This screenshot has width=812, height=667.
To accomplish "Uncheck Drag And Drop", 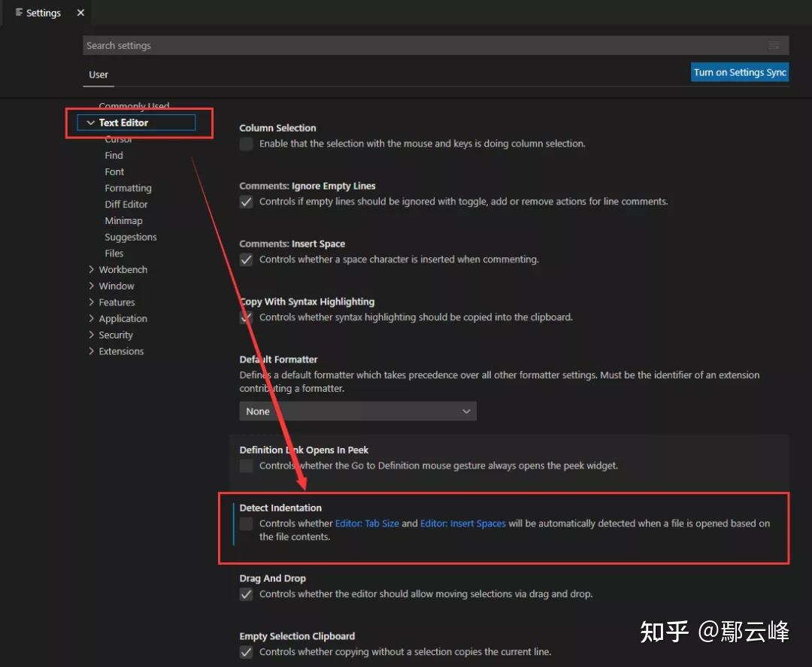I will click(246, 594).
